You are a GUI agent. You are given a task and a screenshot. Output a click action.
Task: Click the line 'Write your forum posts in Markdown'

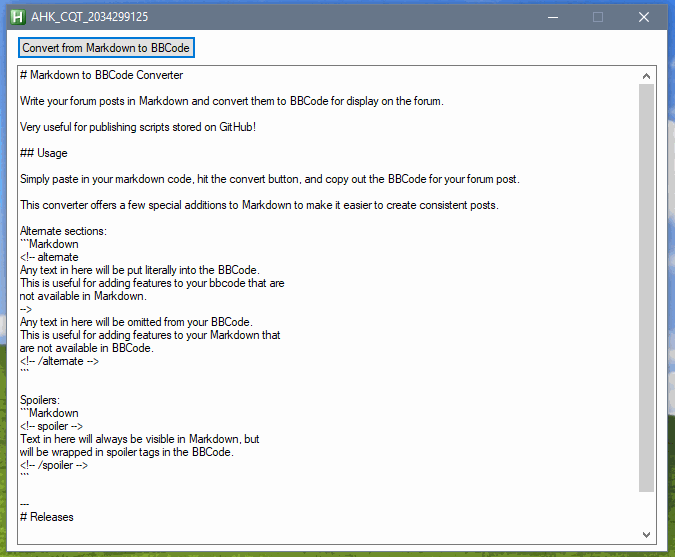pos(232,101)
